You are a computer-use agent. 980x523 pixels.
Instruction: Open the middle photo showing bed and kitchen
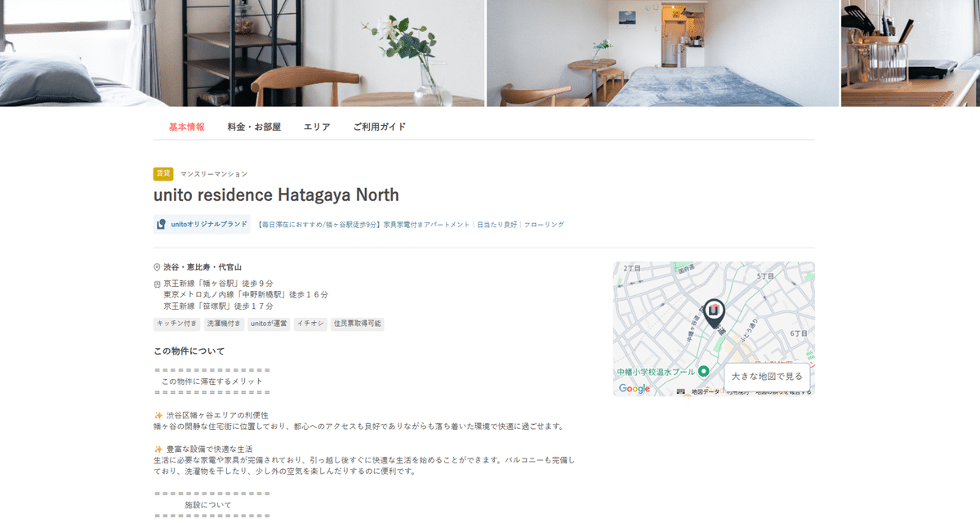[663, 53]
